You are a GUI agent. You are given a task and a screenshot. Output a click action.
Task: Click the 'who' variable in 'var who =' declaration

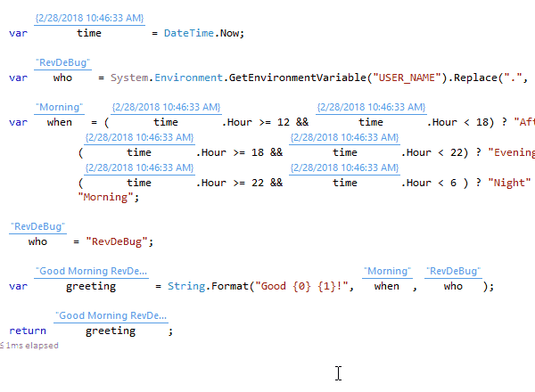point(62,78)
